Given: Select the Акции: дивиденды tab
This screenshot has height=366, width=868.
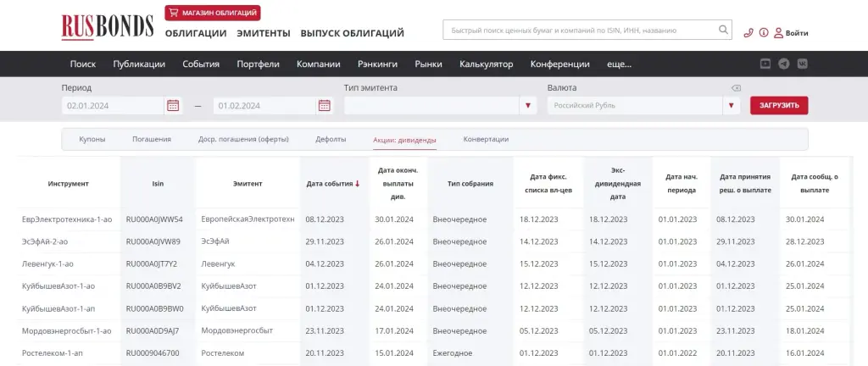Looking at the screenshot, I should click(404, 140).
